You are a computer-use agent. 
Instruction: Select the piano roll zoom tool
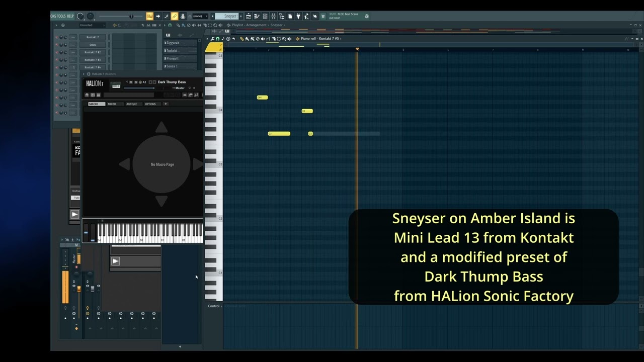coord(284,39)
